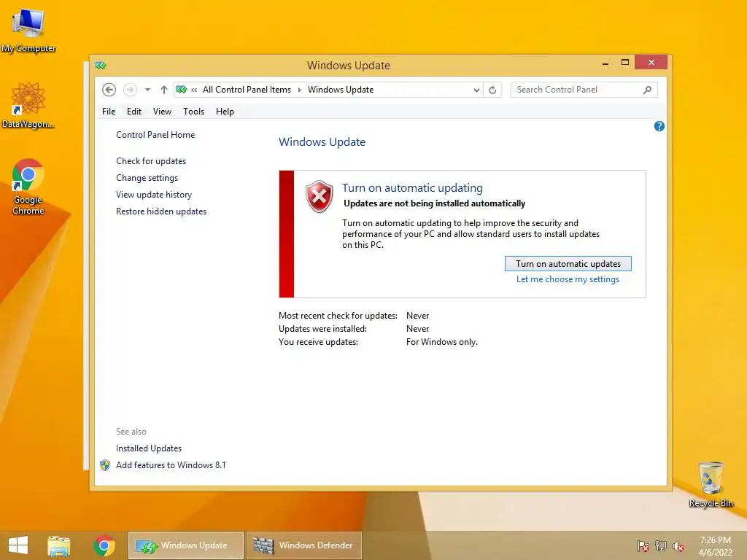Expand the address bar history dropdown
Viewport: 747px width, 560px height.
coord(476,90)
